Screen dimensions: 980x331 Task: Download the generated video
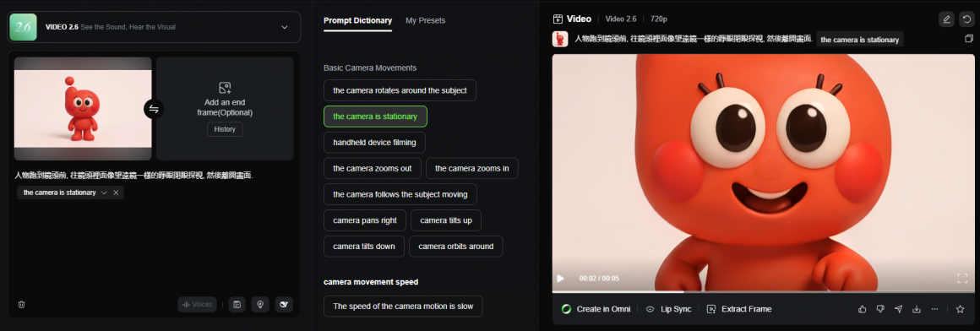click(x=917, y=309)
